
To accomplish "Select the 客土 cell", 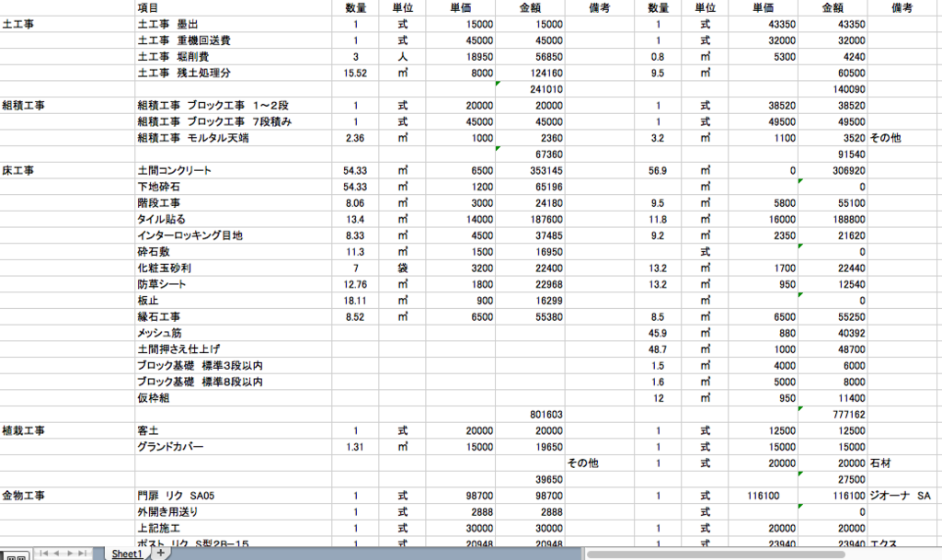I will pos(233,430).
